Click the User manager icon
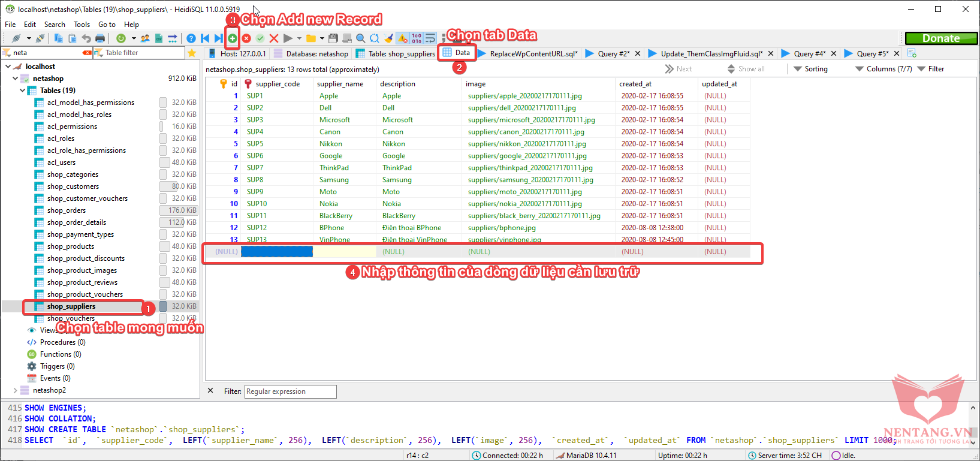 (x=145, y=38)
